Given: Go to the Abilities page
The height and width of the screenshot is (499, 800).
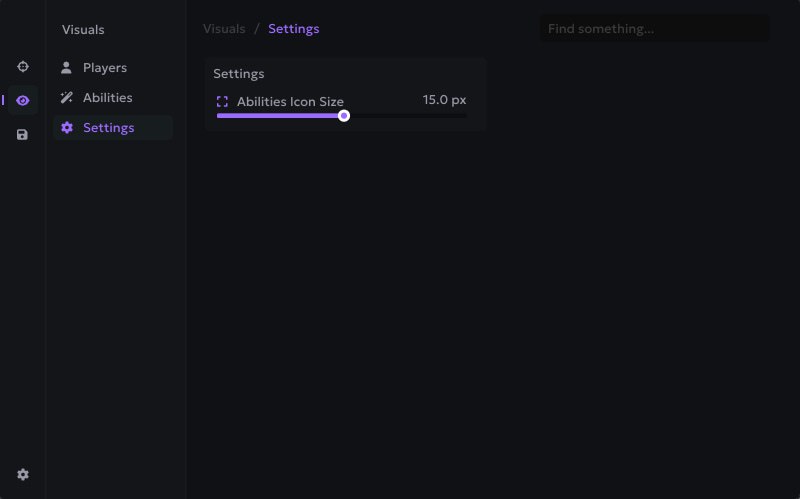Looking at the screenshot, I should click(108, 98).
